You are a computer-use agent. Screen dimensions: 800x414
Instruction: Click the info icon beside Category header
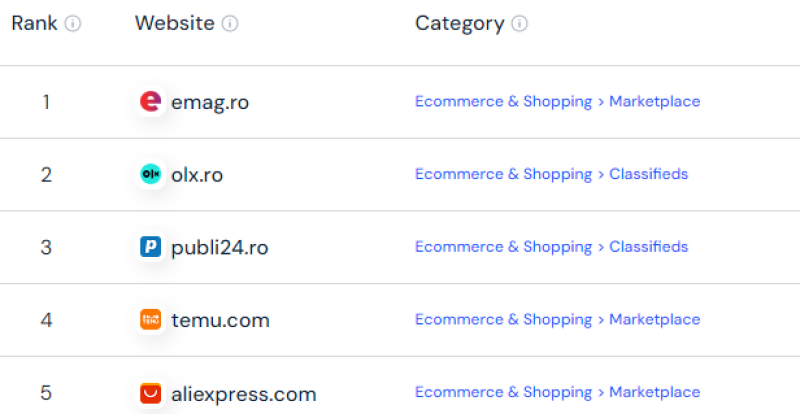519,24
